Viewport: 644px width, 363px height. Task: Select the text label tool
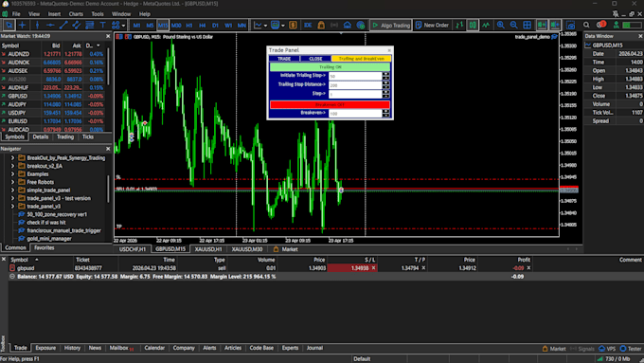click(102, 26)
